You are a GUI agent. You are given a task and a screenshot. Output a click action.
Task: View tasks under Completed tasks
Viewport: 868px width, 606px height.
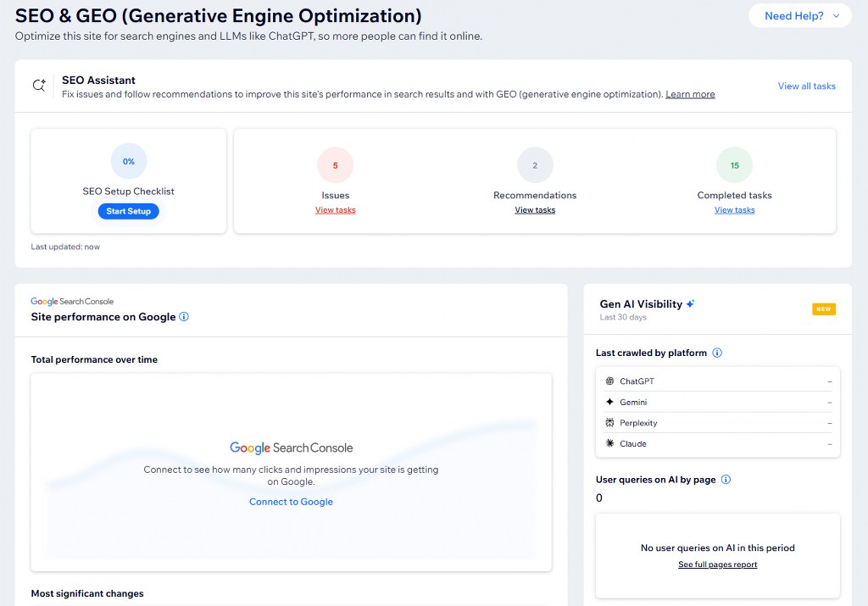point(735,210)
